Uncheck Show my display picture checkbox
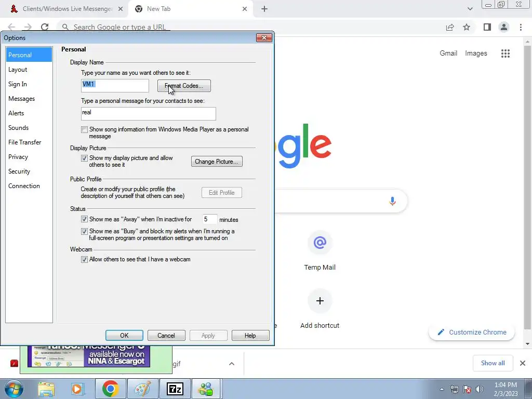Screen dimensions: 532x399 click(x=85, y=158)
